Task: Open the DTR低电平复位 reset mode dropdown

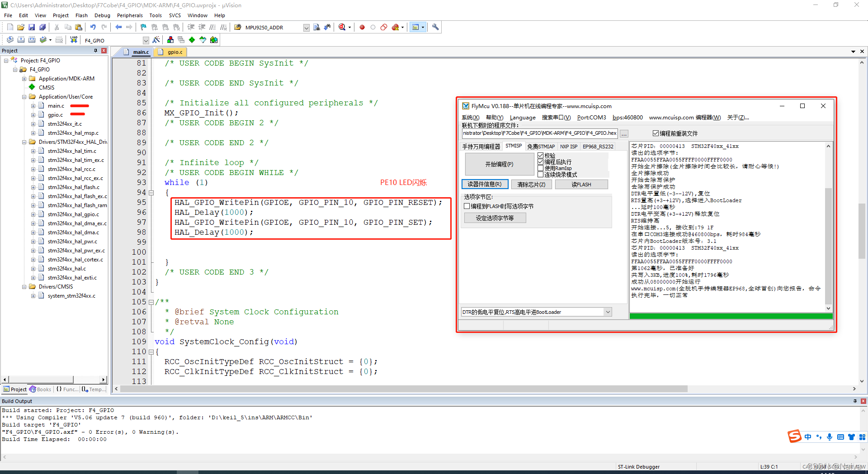Action: click(x=608, y=312)
